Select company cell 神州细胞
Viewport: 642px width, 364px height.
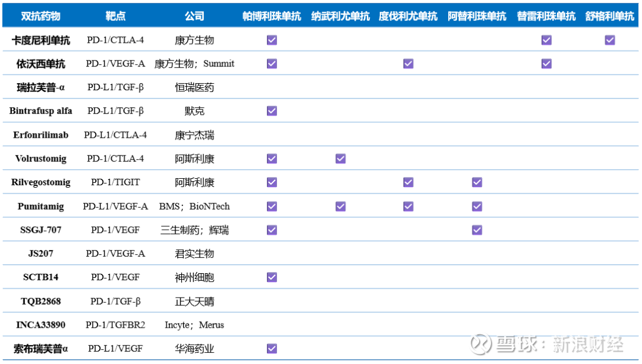click(x=194, y=278)
